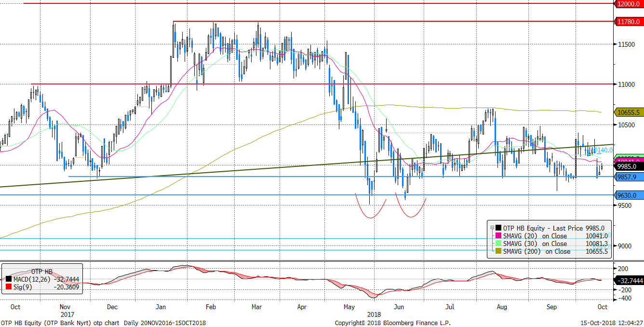Click the Jun month label
Screen dimensions: 644x327
pyautogui.click(x=400, y=307)
